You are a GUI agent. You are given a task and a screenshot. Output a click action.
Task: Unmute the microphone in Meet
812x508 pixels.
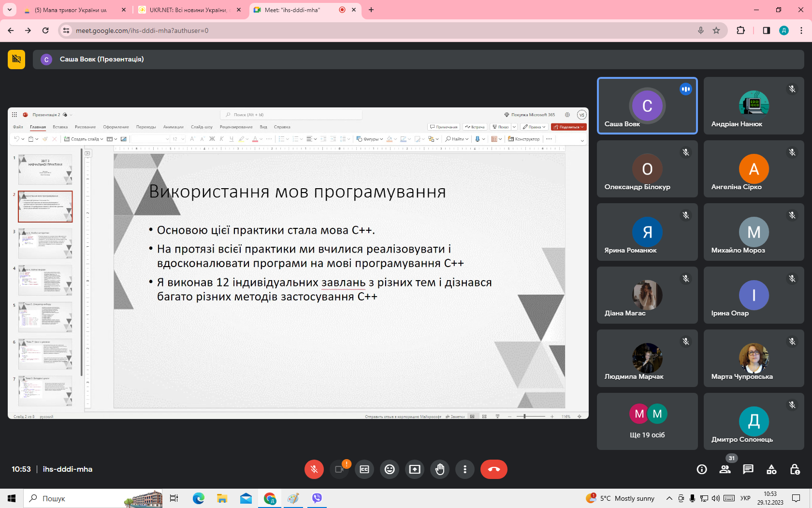coord(314,469)
